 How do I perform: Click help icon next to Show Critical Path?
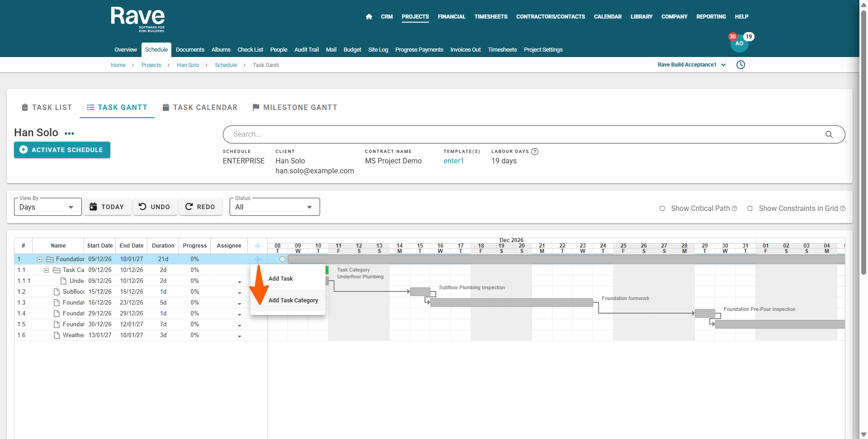(735, 208)
